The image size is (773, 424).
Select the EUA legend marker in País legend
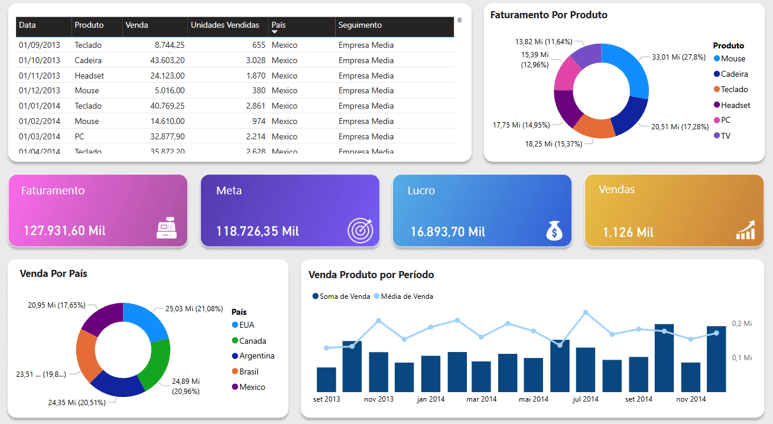pos(235,325)
